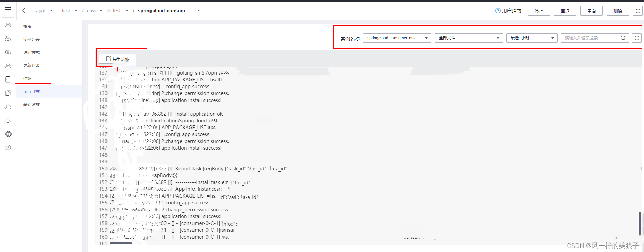Open the 最近1小时 time range dropdown
644x252 pixels.
(532, 38)
